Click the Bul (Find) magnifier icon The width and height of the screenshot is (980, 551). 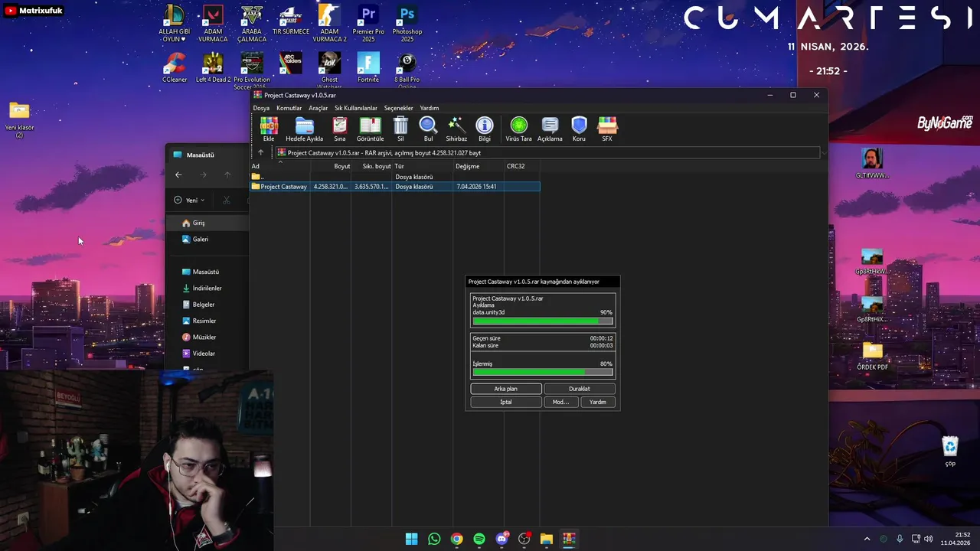pyautogui.click(x=429, y=129)
